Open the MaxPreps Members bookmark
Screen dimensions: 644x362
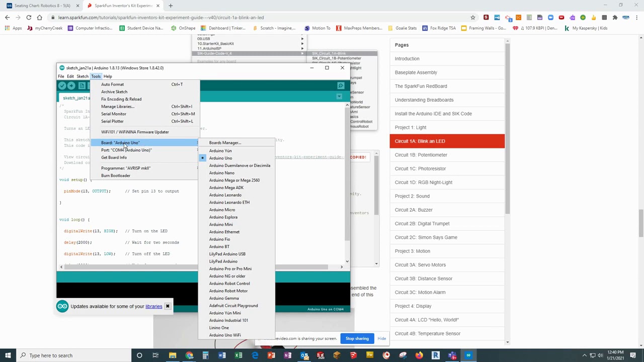click(359, 28)
